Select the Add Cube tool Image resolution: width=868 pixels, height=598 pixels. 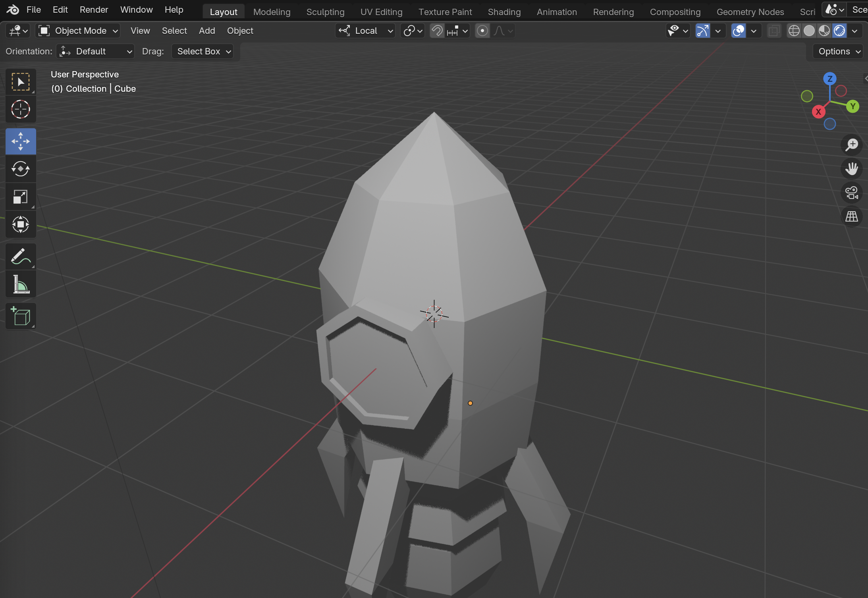21,316
